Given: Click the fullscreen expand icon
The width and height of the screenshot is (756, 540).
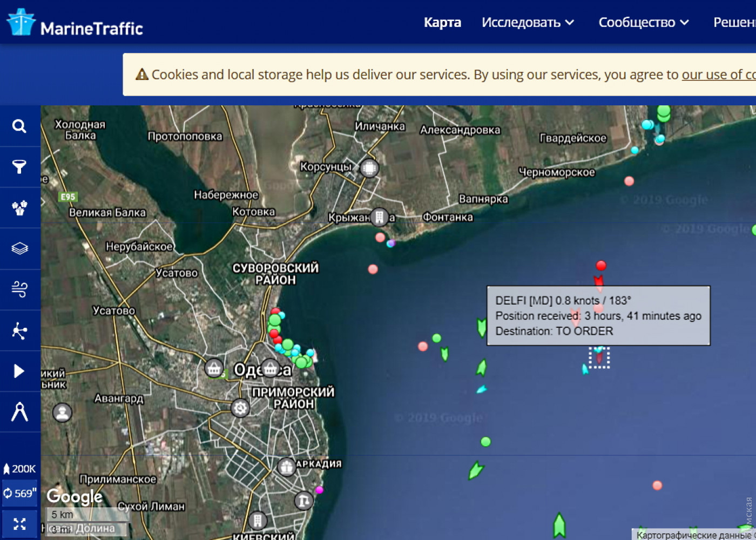Looking at the screenshot, I should click(x=19, y=524).
